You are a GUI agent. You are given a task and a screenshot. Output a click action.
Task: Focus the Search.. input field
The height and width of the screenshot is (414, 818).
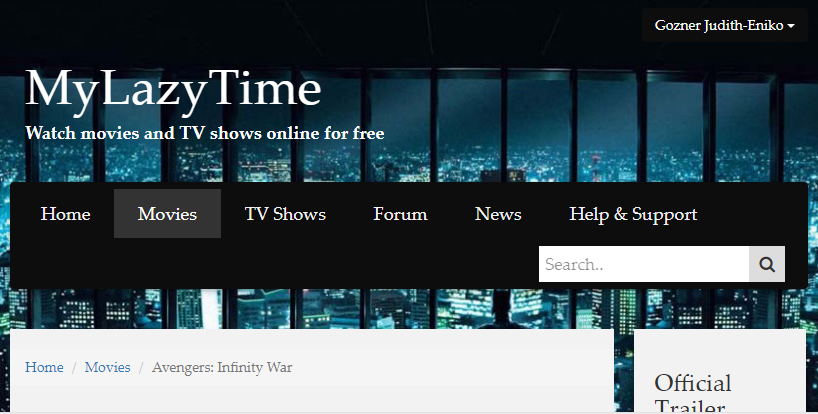(x=644, y=264)
